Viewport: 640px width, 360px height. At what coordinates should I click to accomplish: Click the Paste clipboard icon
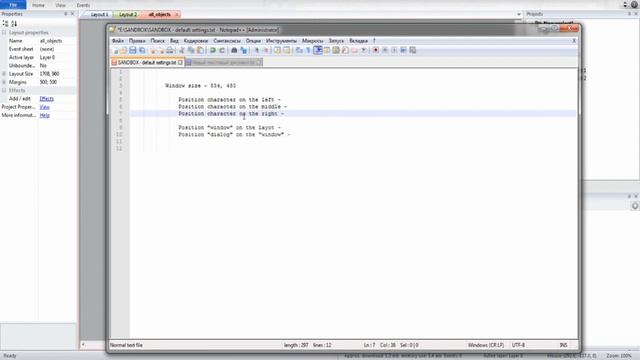tap(200, 50)
